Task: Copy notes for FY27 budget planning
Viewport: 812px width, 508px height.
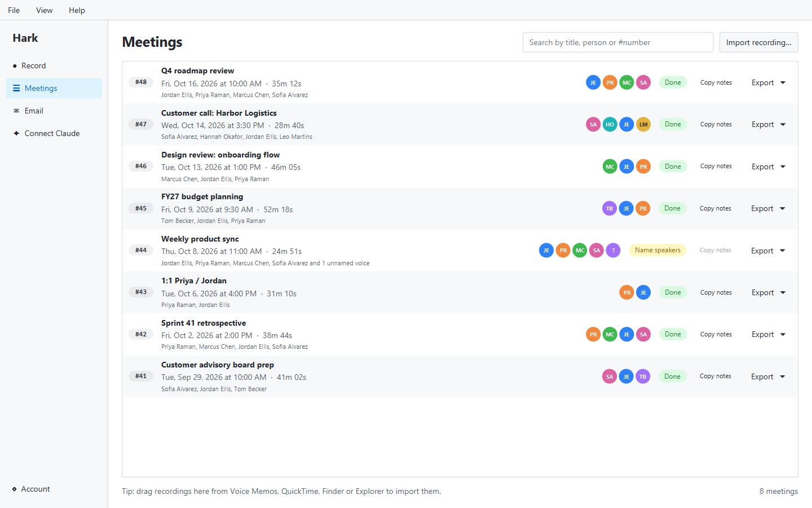Action: click(x=716, y=208)
